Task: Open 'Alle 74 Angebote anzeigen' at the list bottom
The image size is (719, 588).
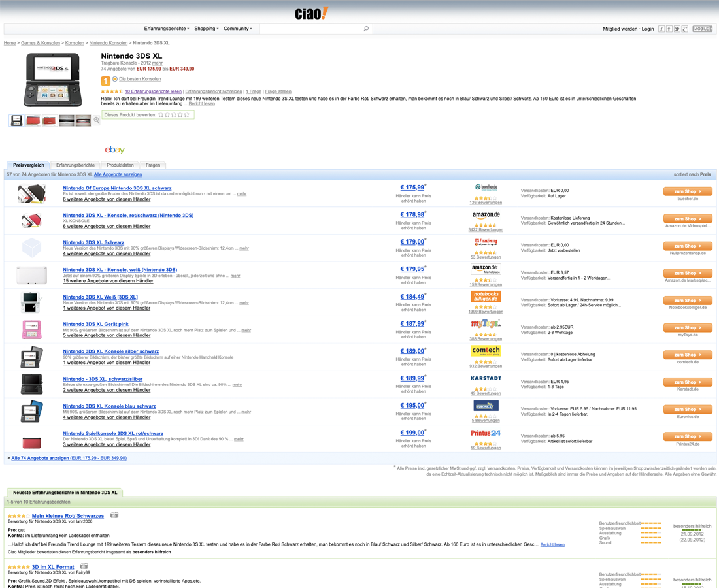Action: point(69,458)
